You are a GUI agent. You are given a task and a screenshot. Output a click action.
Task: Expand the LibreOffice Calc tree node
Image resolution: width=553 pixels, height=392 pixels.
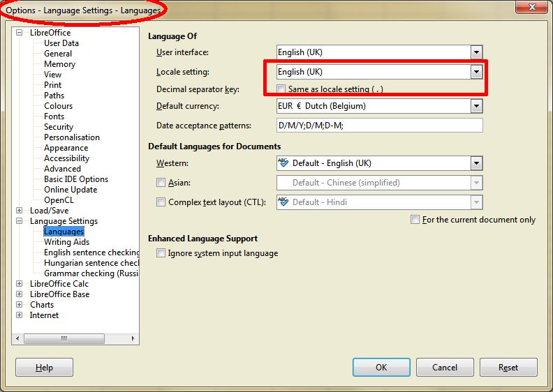tap(20, 284)
